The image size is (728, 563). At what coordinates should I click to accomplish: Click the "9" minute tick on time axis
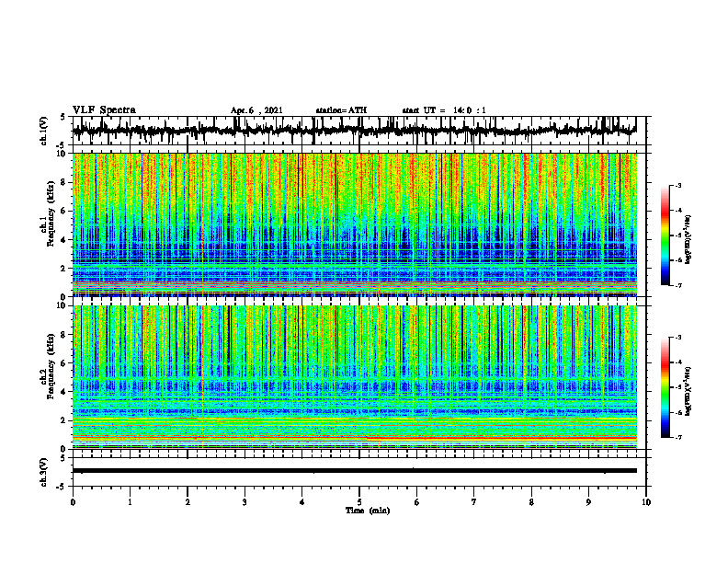tap(588, 502)
